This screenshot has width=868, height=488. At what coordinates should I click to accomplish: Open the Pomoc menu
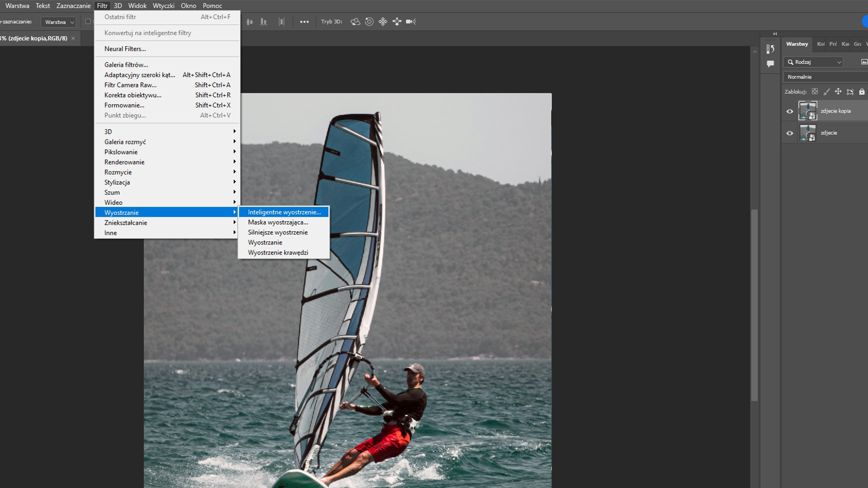click(212, 6)
